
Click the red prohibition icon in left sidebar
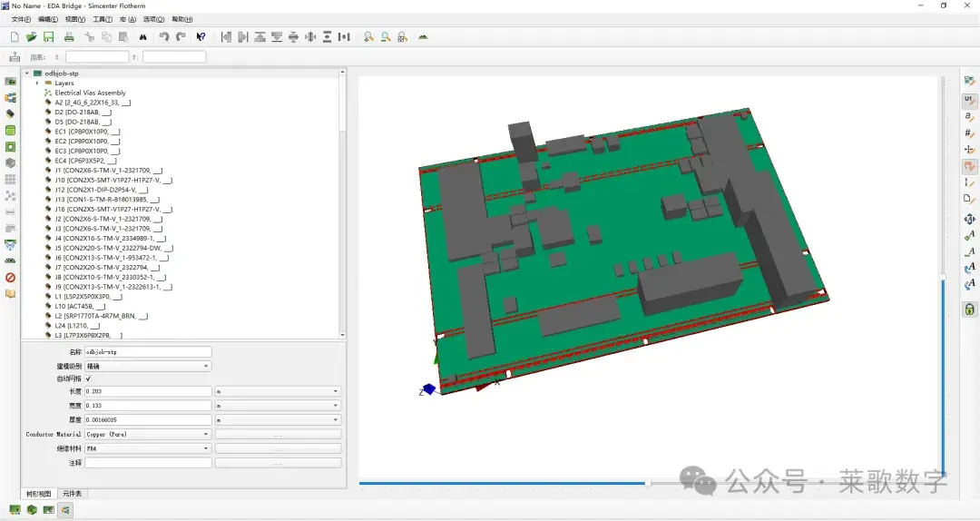10,277
